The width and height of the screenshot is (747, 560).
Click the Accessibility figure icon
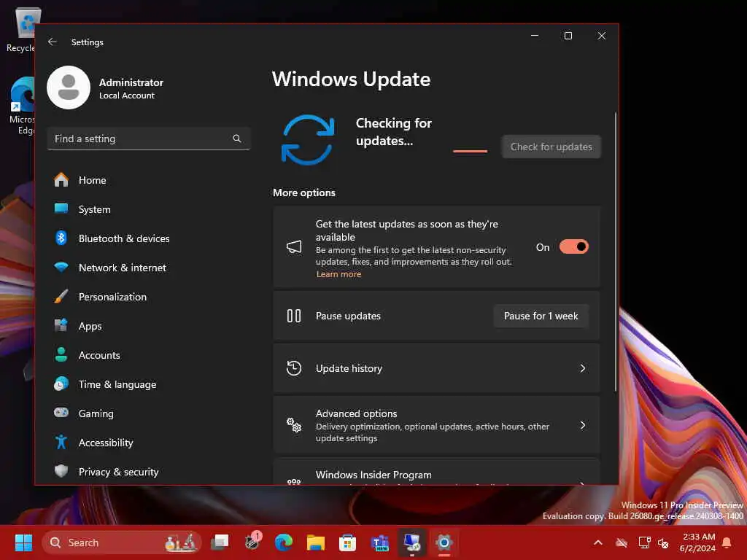[x=61, y=442]
